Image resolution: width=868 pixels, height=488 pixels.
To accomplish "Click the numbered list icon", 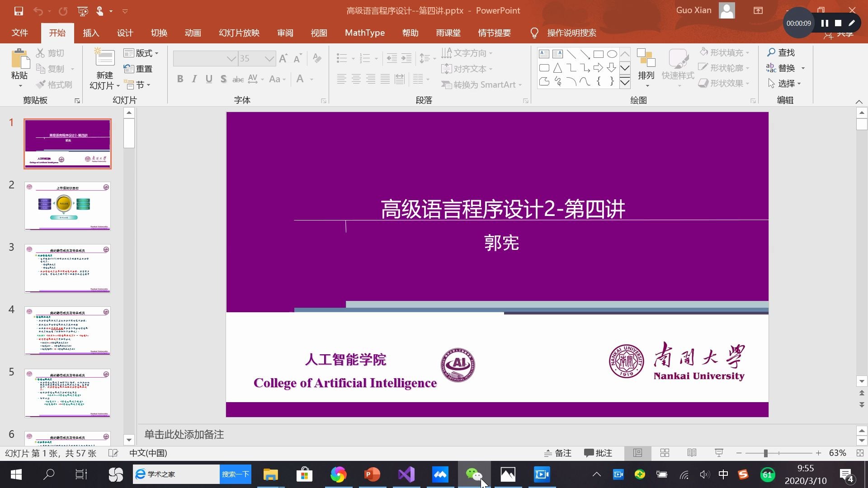I will click(365, 58).
